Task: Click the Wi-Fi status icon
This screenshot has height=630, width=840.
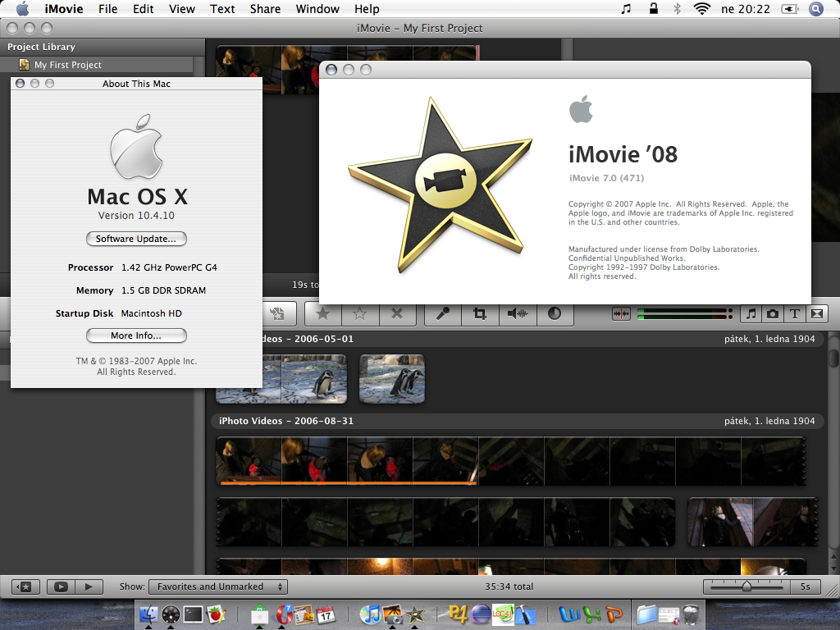Action: pos(702,9)
